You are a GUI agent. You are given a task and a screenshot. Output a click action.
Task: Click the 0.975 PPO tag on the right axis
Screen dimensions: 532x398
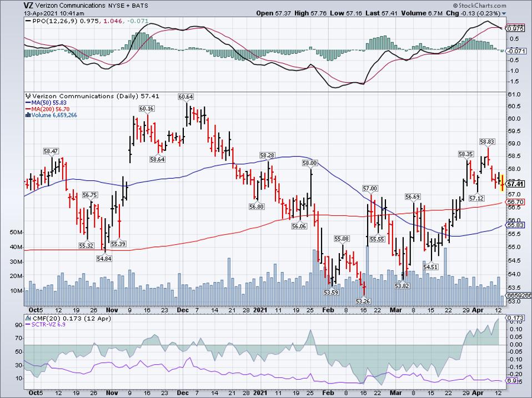click(x=515, y=29)
